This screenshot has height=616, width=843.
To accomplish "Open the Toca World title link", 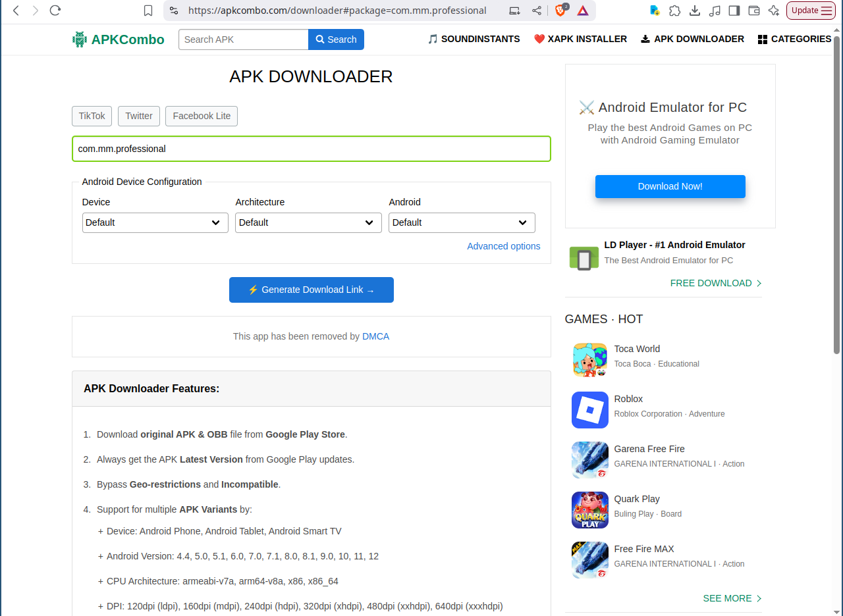I will pyautogui.click(x=637, y=349).
